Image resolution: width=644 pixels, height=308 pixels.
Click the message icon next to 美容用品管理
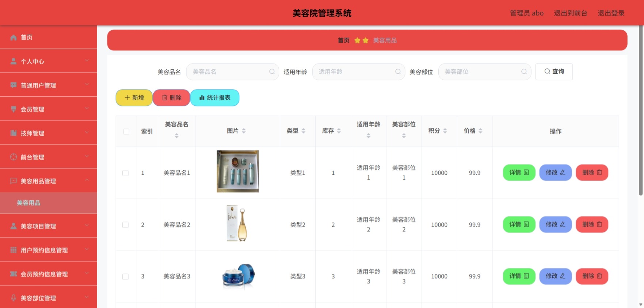14,181
